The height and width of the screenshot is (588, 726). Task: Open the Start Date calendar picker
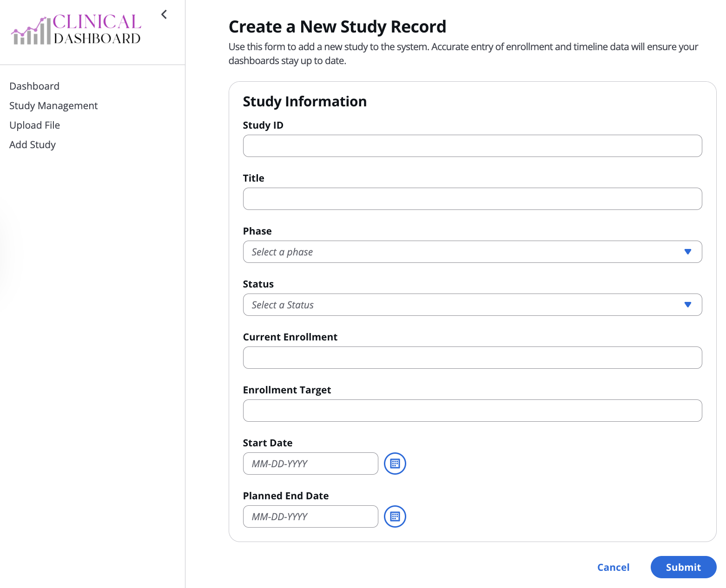click(x=395, y=464)
